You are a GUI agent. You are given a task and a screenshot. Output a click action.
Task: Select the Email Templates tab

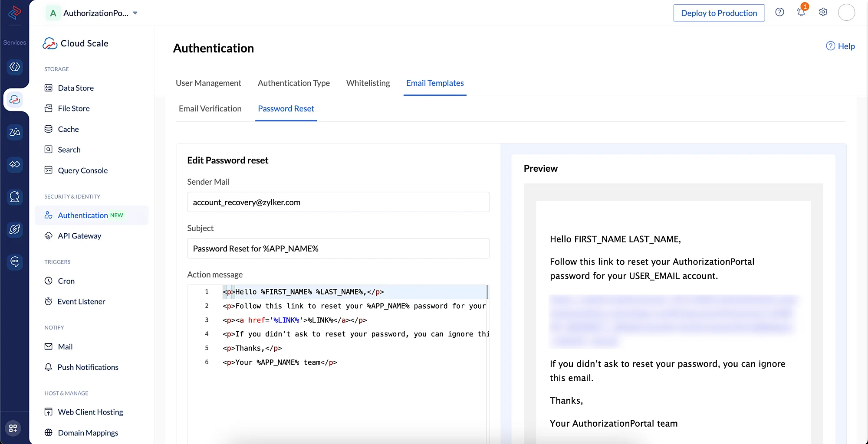coord(435,83)
